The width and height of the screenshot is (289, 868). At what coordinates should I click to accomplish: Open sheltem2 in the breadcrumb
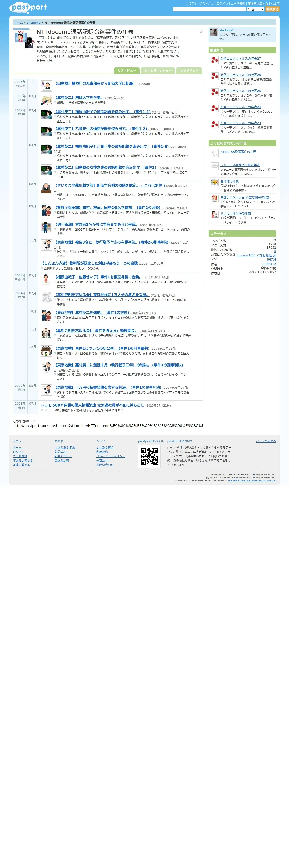pos(34,23)
